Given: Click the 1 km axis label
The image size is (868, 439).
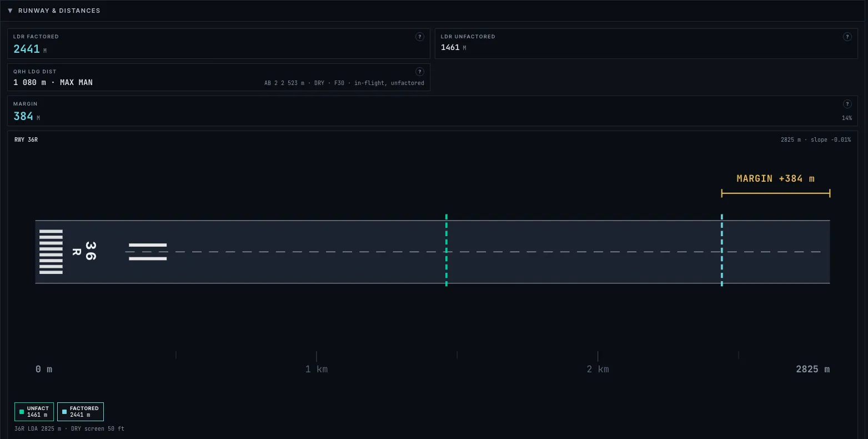Looking at the screenshot, I should (317, 369).
